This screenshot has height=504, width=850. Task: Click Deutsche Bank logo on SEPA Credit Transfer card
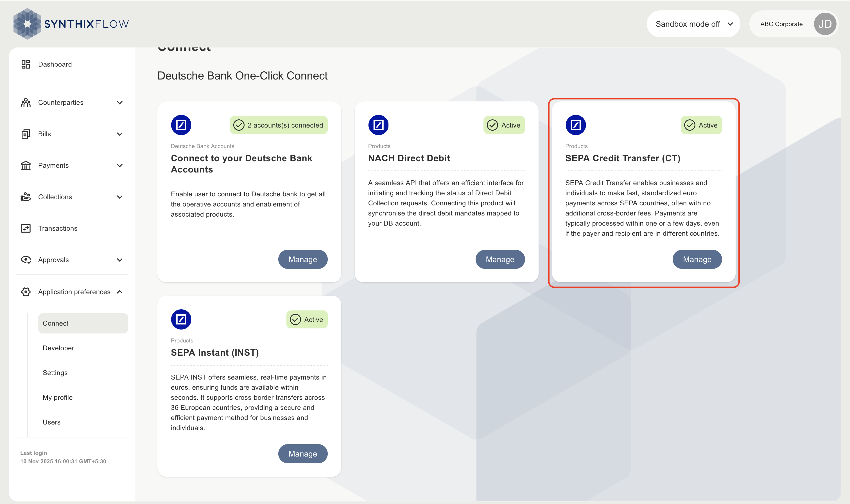coord(575,125)
